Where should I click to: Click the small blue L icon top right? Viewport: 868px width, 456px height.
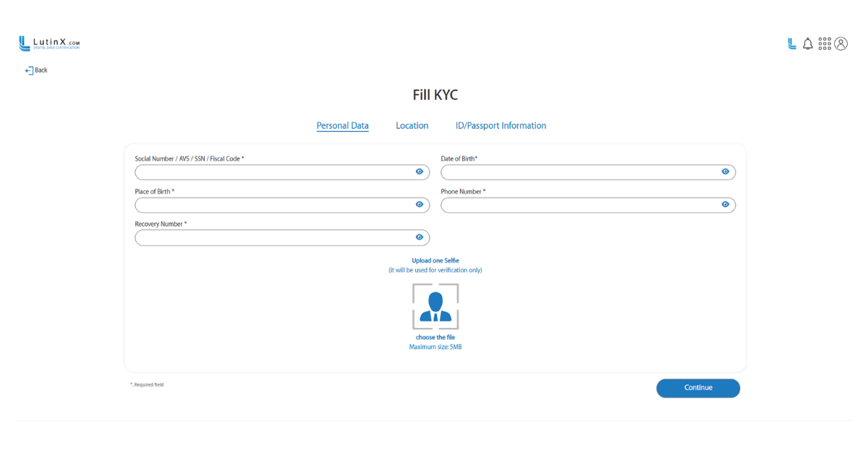(792, 44)
